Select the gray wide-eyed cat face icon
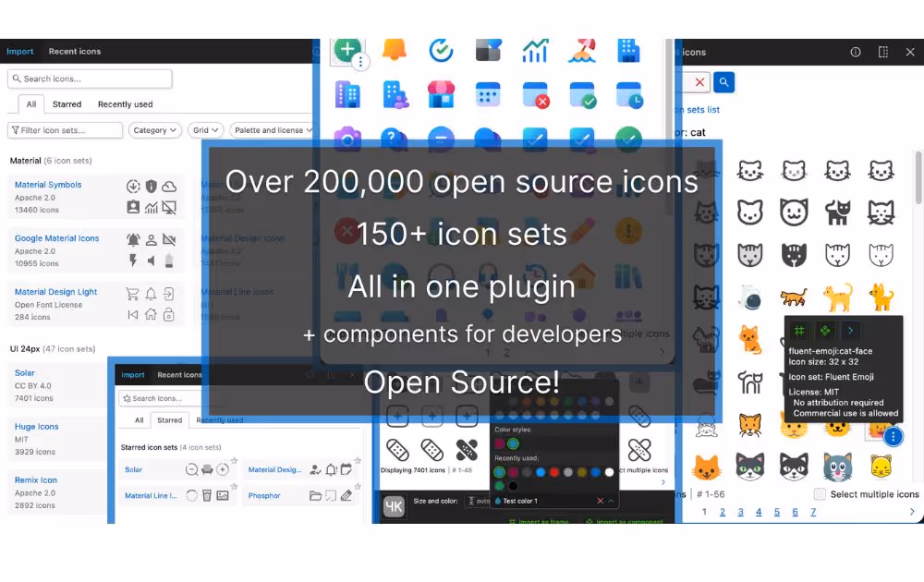Screen dimensions: 924x582 [x=837, y=467]
